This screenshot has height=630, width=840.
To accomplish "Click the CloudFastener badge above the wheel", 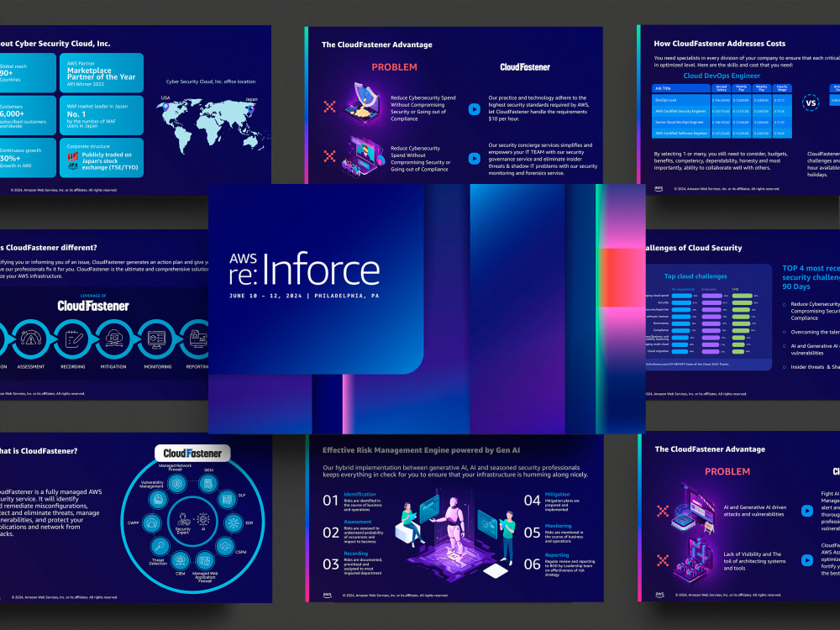I will point(193,454).
